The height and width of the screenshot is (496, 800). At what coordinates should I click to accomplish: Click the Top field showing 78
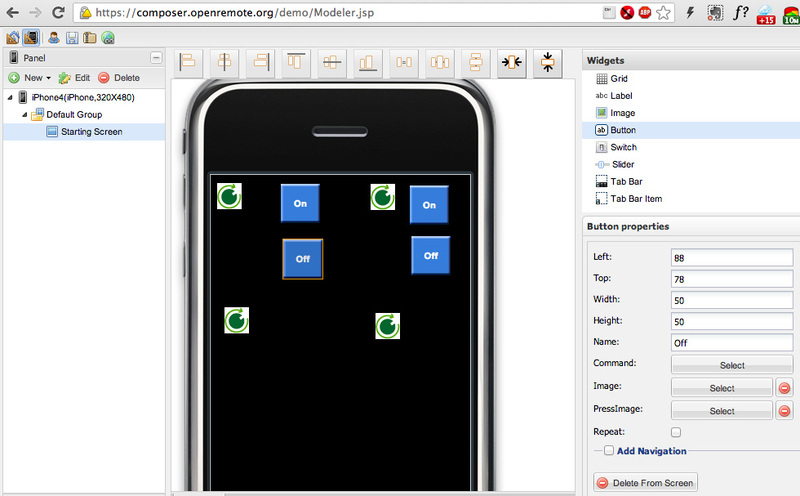point(732,280)
